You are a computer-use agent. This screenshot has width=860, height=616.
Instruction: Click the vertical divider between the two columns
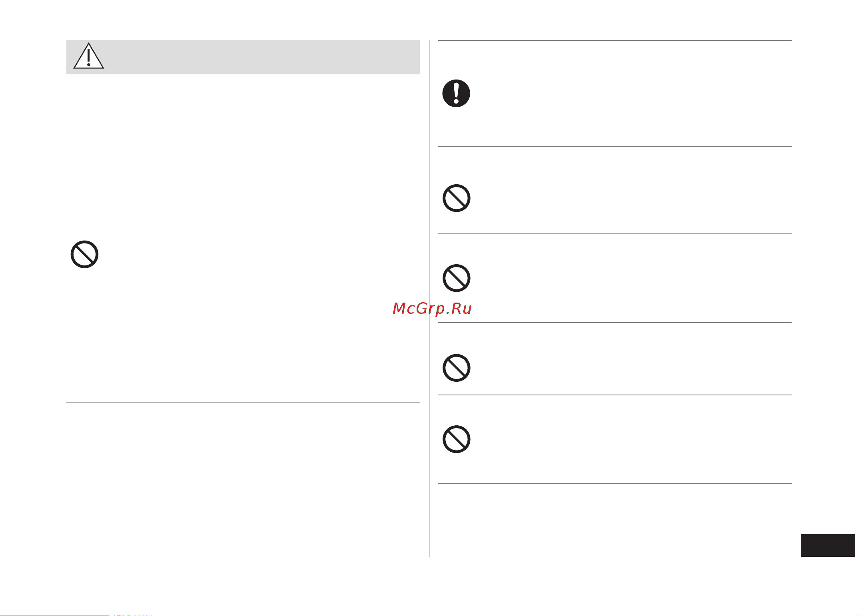tap(429, 298)
